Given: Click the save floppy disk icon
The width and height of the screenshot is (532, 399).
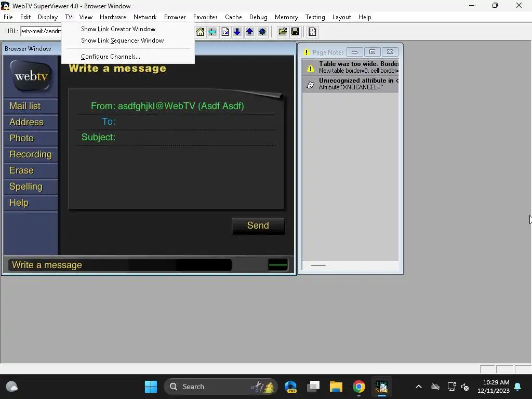Looking at the screenshot, I should coord(295,32).
